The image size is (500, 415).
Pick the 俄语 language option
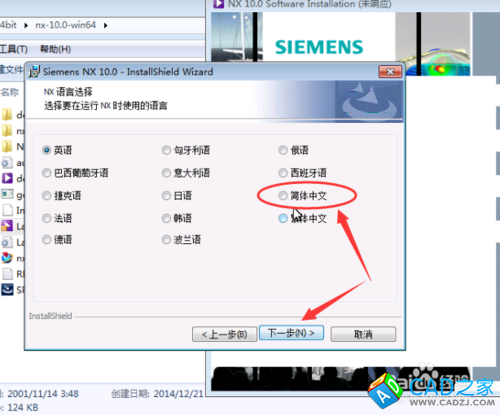[283, 150]
